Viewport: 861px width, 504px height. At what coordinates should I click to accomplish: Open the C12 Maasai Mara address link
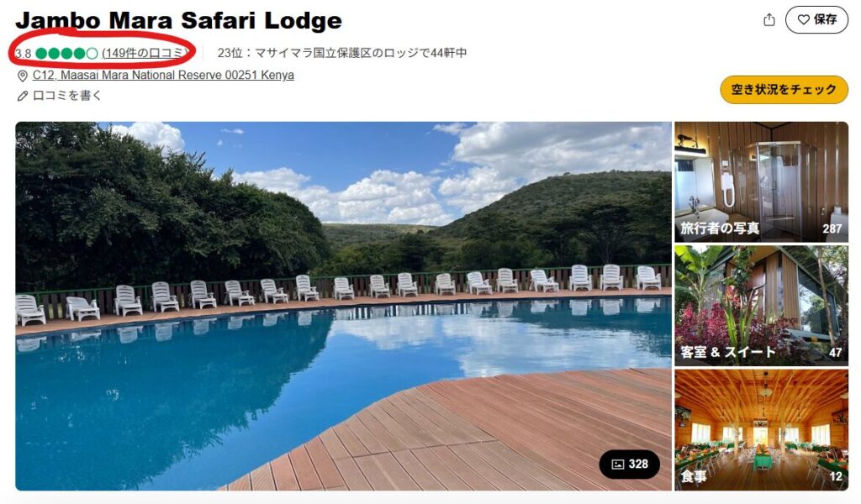click(163, 75)
